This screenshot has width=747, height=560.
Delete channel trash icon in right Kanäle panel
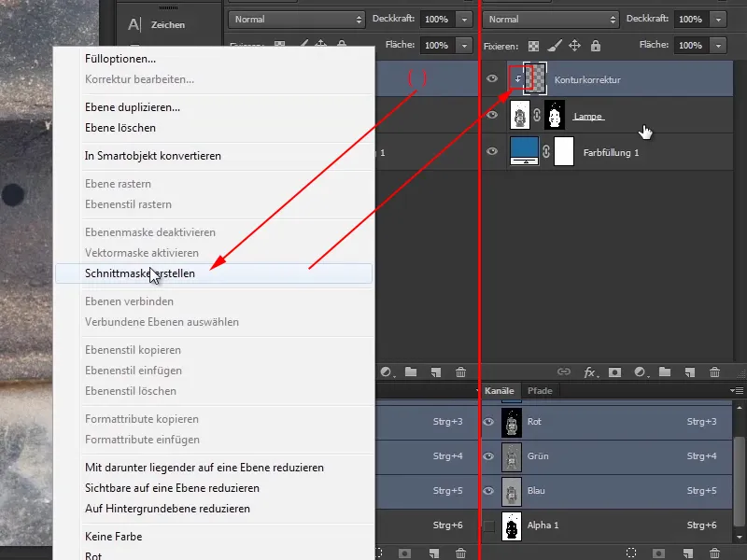point(714,553)
